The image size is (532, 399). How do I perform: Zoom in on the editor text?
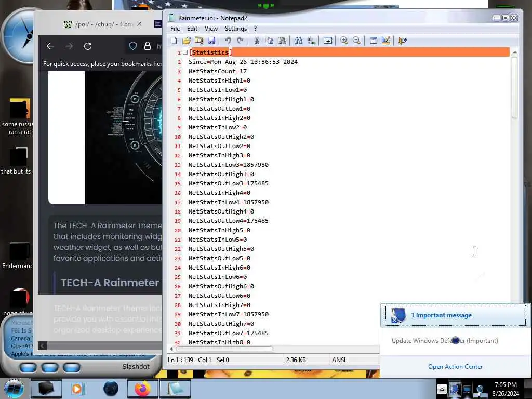point(344,41)
